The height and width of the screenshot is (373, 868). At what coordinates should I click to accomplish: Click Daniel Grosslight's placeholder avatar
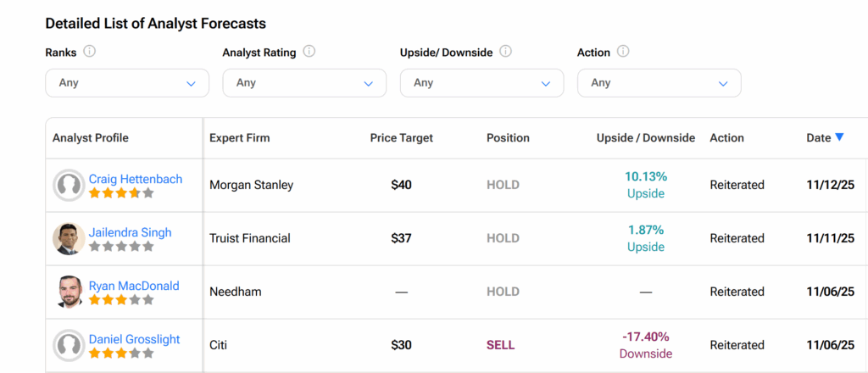pos(69,345)
